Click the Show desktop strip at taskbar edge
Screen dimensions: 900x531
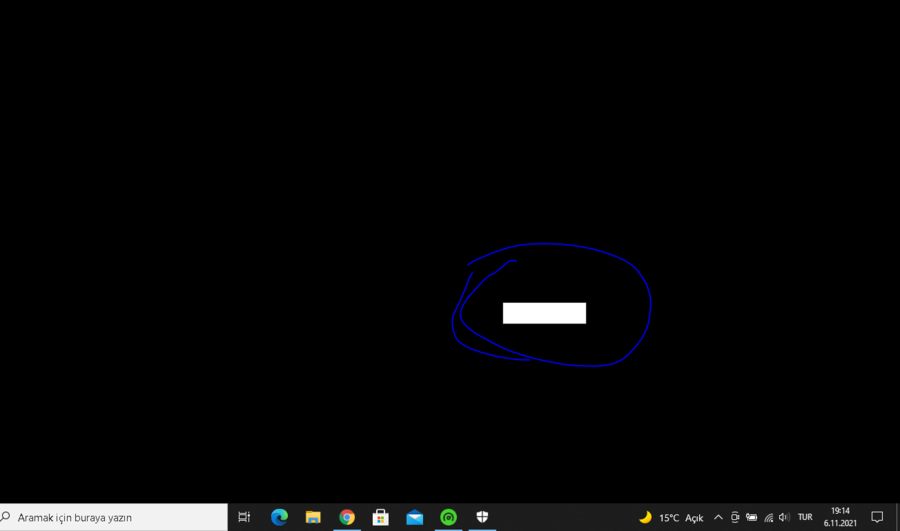(x=898, y=517)
